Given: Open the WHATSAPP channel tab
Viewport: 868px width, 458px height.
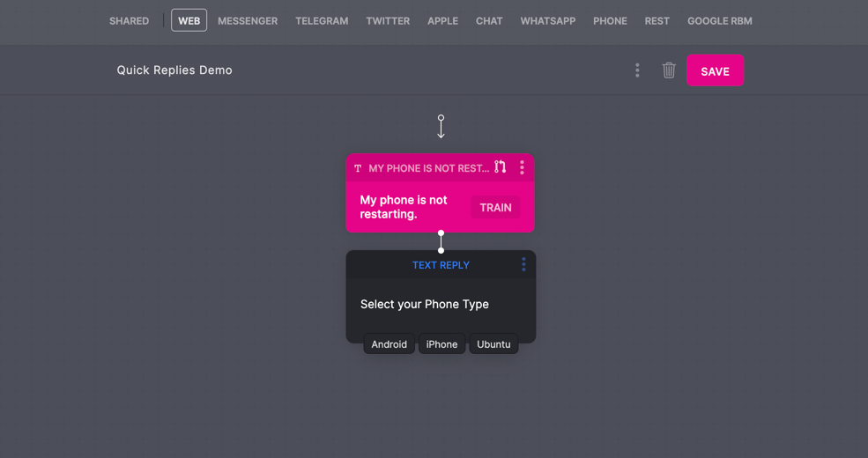Looking at the screenshot, I should 548,21.
